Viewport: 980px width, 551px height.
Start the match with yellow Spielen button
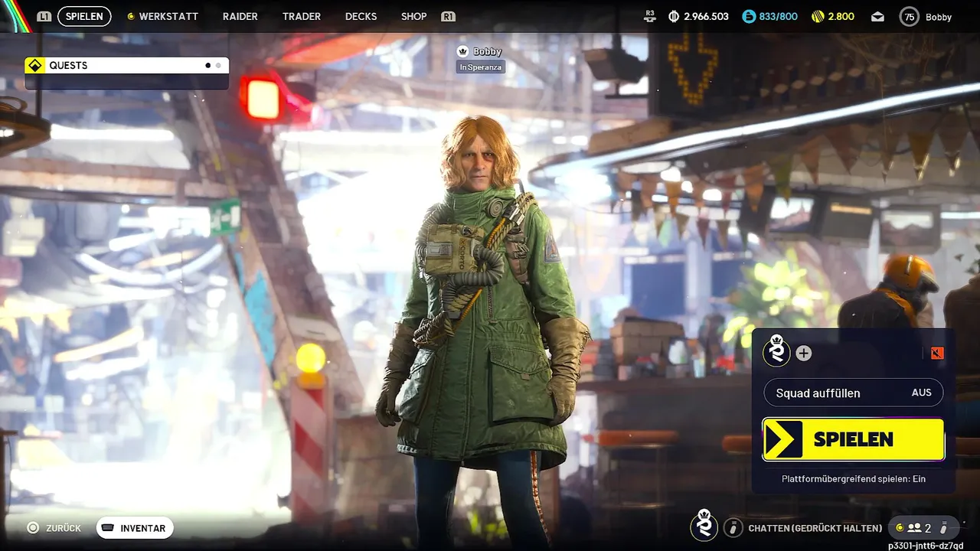point(854,439)
